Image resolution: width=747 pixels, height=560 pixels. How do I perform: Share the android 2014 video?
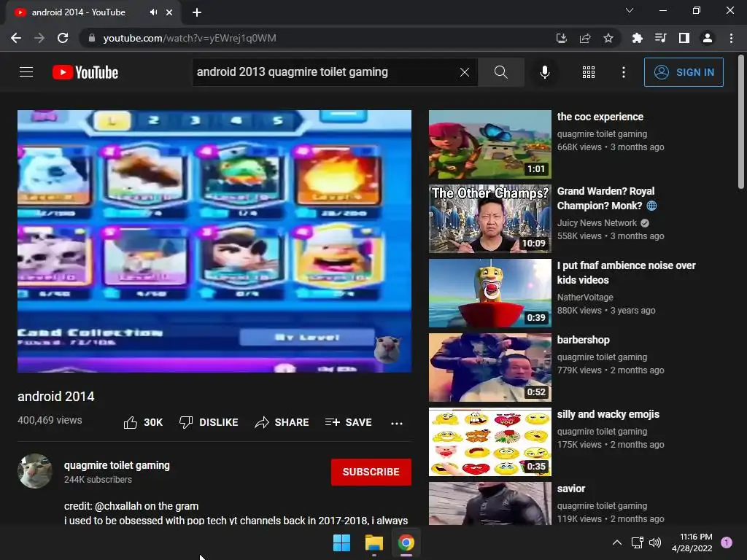click(x=282, y=422)
